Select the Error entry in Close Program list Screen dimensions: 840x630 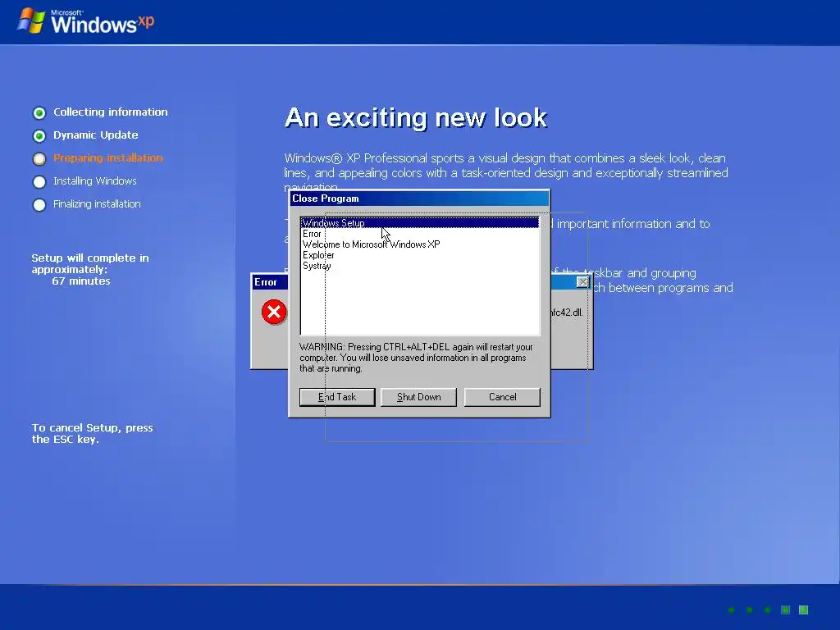coord(419,234)
